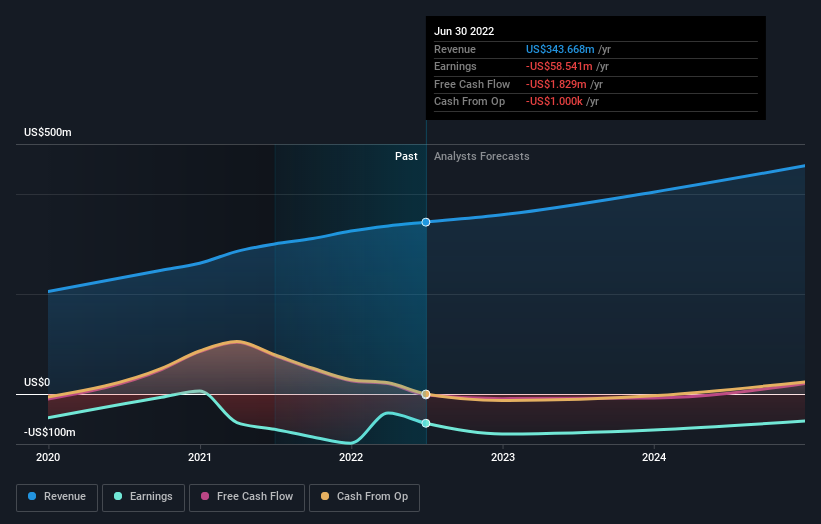
Task: Toggle the Earnings legend button
Action: [x=143, y=497]
